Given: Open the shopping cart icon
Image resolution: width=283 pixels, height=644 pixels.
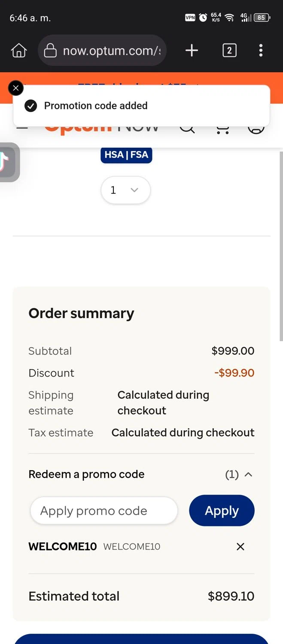Looking at the screenshot, I should 222,129.
